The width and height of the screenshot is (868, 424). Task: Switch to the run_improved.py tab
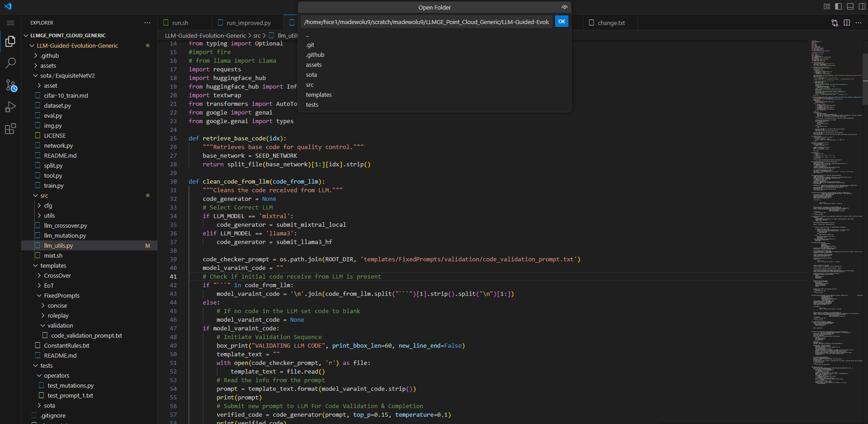248,23
